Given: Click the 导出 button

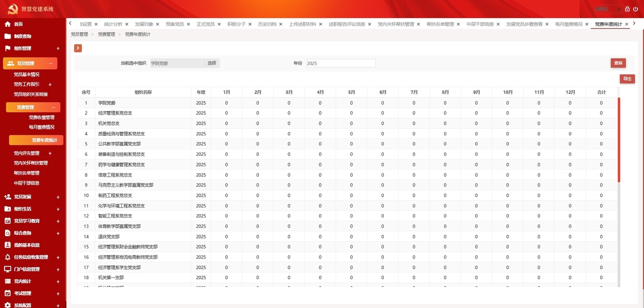Looking at the screenshot, I should [627, 79].
